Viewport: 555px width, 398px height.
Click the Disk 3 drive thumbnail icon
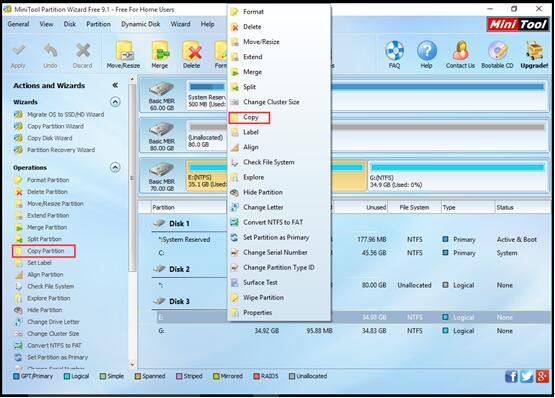coord(161,169)
